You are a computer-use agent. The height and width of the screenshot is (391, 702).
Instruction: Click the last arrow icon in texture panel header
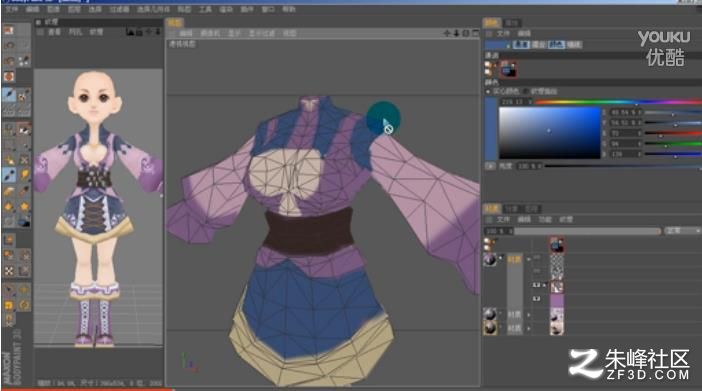coord(158,32)
